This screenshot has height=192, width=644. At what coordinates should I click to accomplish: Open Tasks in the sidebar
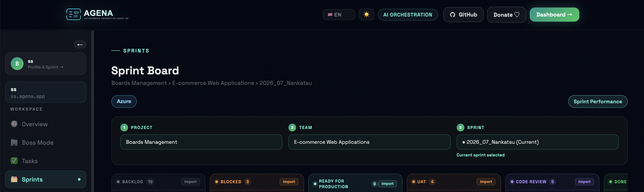46,161
